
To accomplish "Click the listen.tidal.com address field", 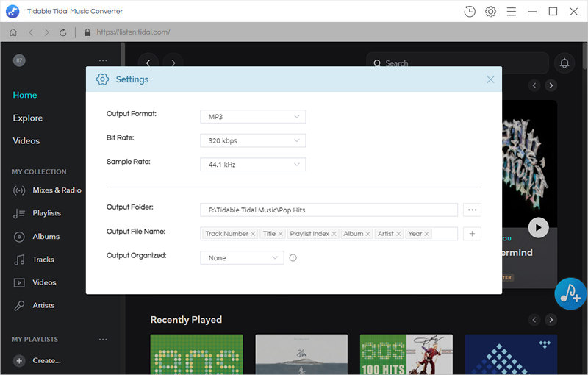I will 133,32.
